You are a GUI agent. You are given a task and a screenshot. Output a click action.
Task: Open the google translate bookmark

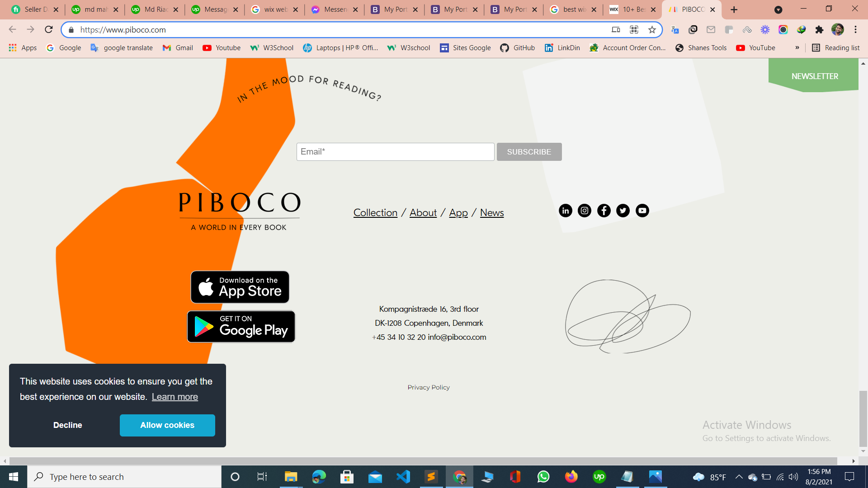[122, 48]
